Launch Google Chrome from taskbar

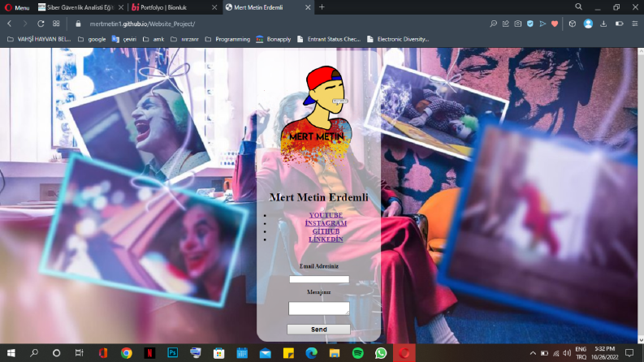tap(127, 353)
